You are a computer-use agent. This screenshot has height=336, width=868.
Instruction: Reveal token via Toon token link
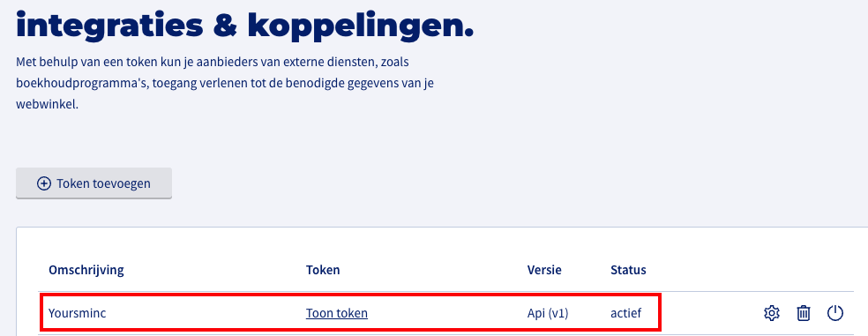337,313
